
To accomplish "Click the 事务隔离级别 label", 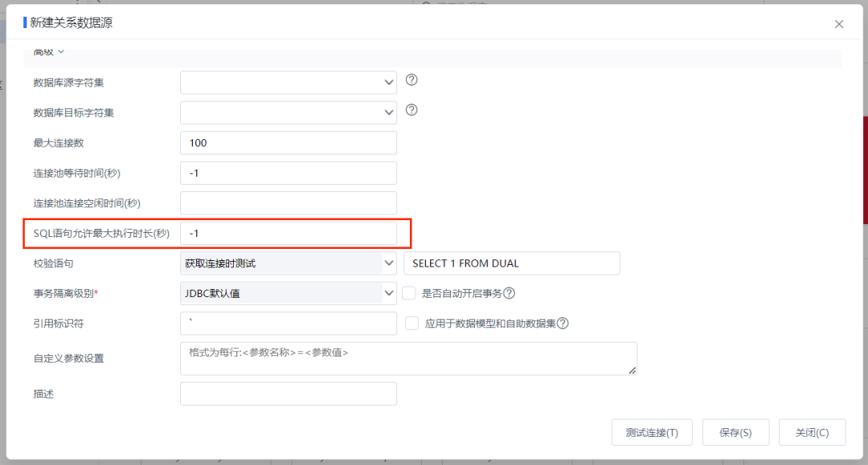I will click(x=65, y=294).
